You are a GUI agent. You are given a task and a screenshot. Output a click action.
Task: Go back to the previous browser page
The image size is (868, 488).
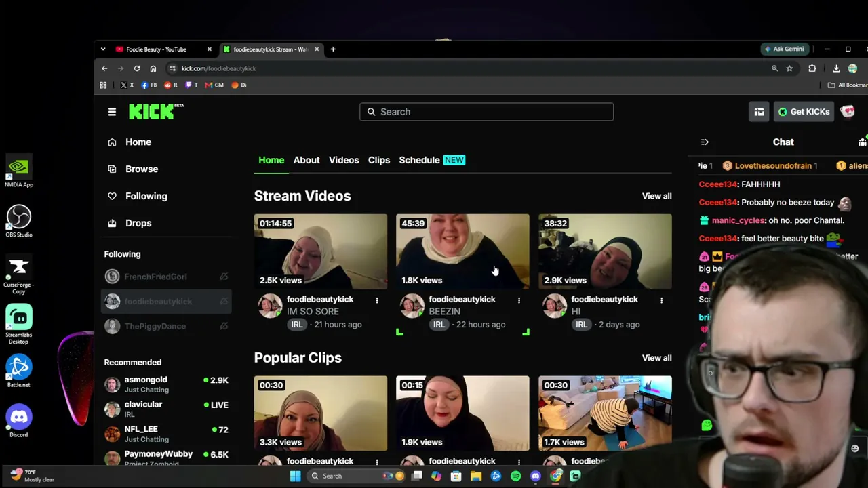tap(104, 68)
